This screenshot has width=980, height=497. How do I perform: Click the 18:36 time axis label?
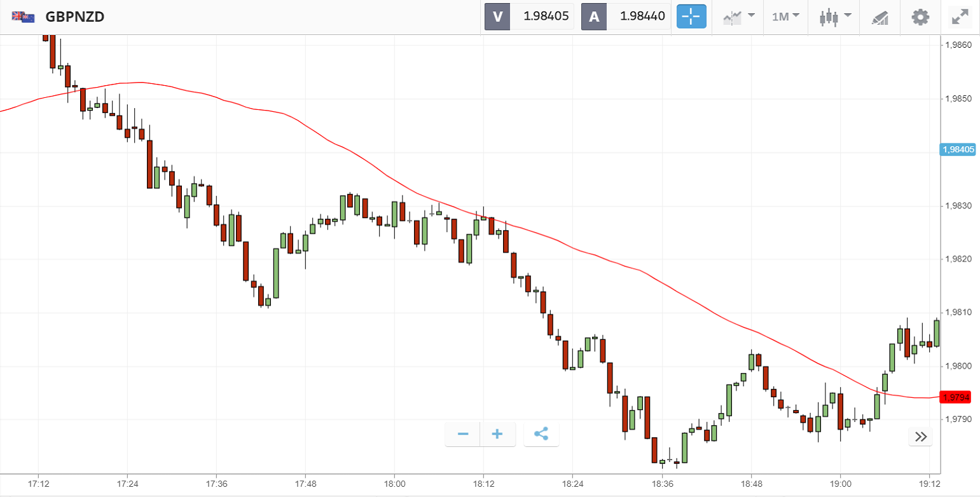pos(662,484)
